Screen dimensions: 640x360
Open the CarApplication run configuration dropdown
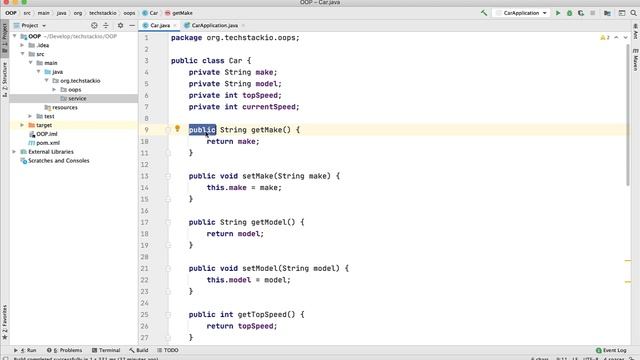point(521,13)
